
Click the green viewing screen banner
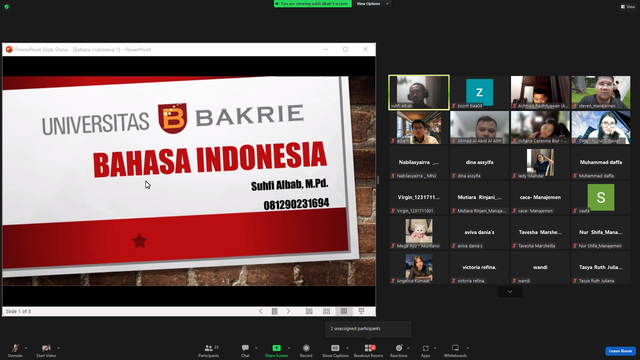click(313, 4)
